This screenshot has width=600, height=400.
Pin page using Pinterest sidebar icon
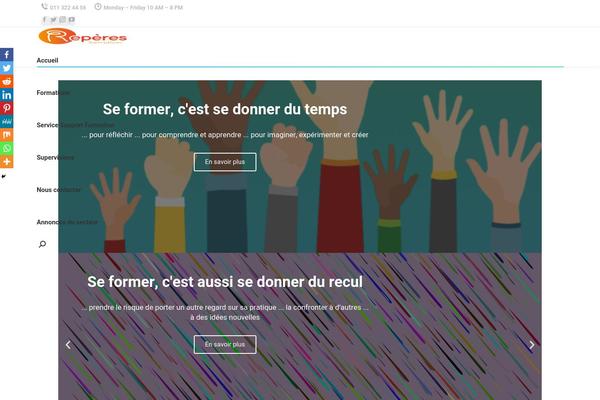click(7, 108)
